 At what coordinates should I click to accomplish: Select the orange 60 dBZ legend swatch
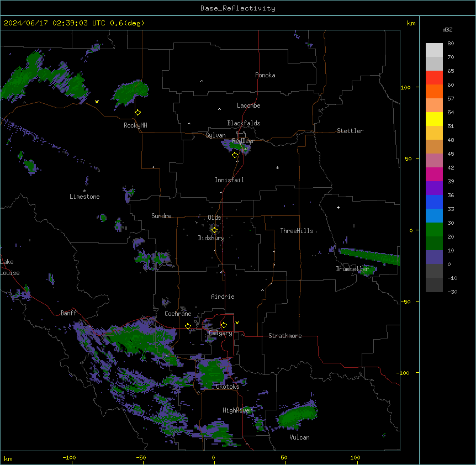[434, 91]
